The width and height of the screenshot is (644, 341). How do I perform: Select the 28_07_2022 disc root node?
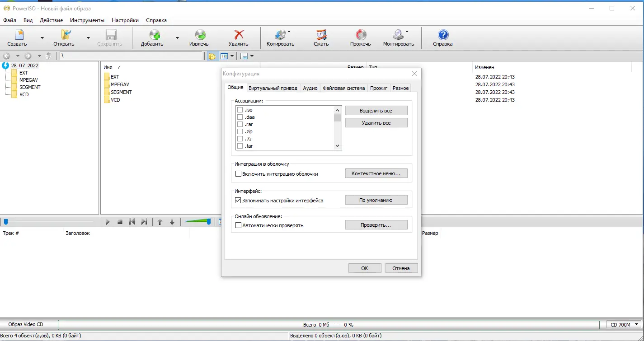25,65
